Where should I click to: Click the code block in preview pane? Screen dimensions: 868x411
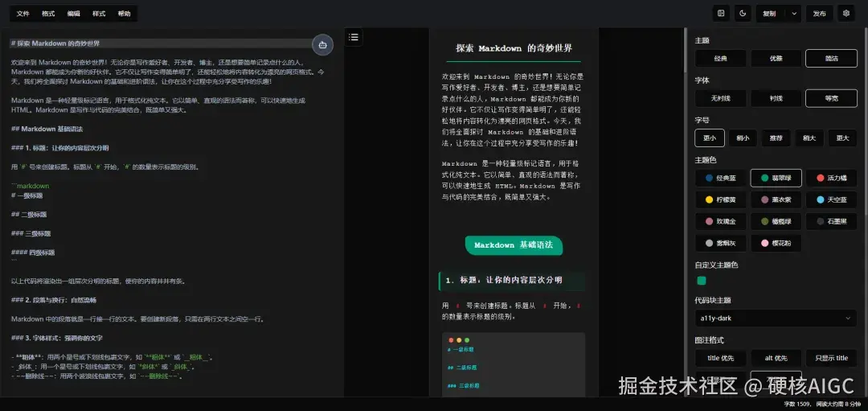(514, 364)
